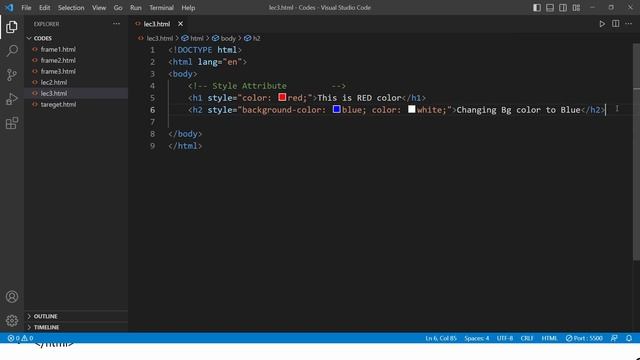Open the Go menu

pos(118,8)
